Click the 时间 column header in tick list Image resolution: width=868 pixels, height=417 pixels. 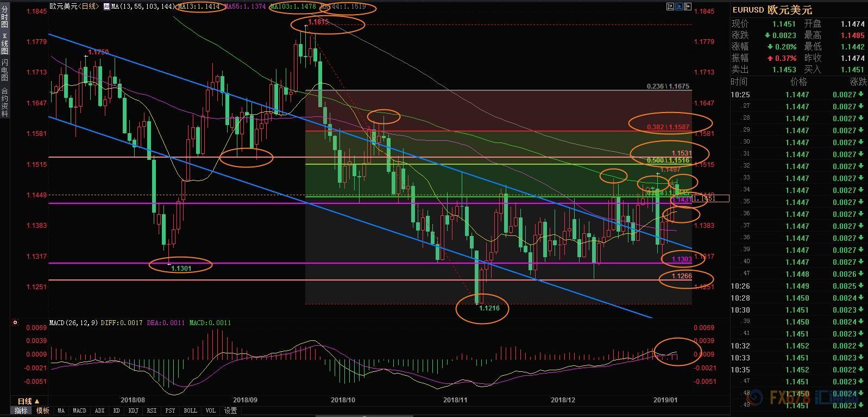tap(739, 82)
